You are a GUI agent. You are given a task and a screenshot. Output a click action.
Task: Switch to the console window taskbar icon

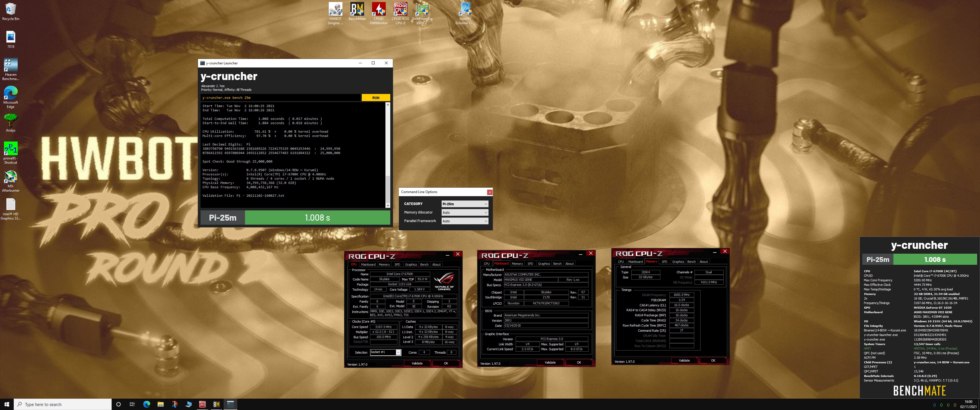coord(230,404)
